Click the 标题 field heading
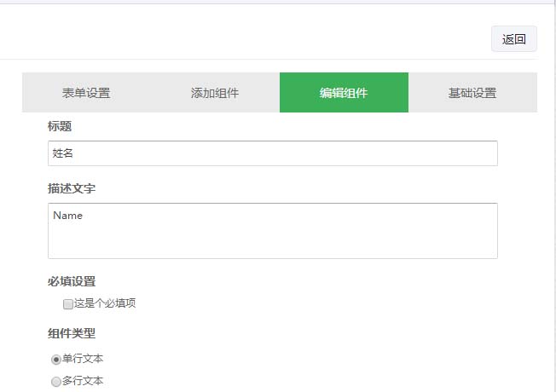 point(60,126)
